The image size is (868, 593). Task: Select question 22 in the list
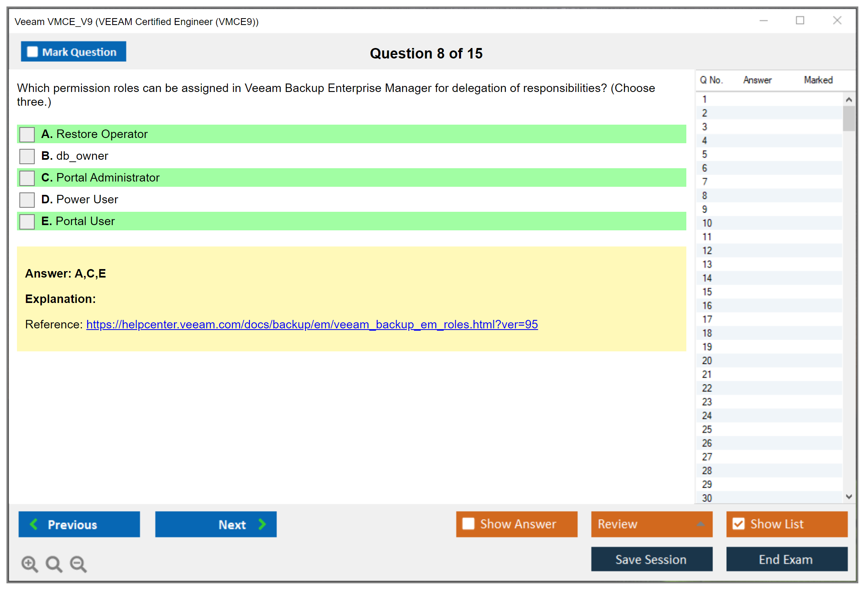707,388
